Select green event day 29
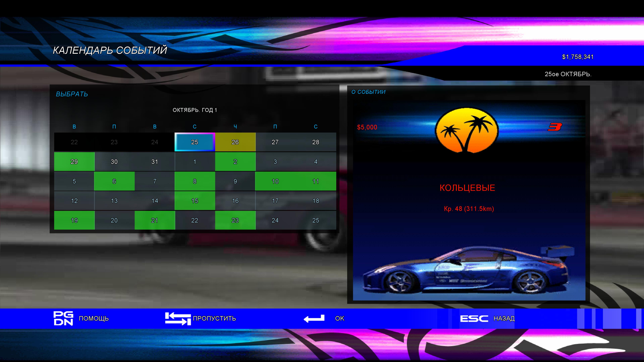 pyautogui.click(x=74, y=162)
